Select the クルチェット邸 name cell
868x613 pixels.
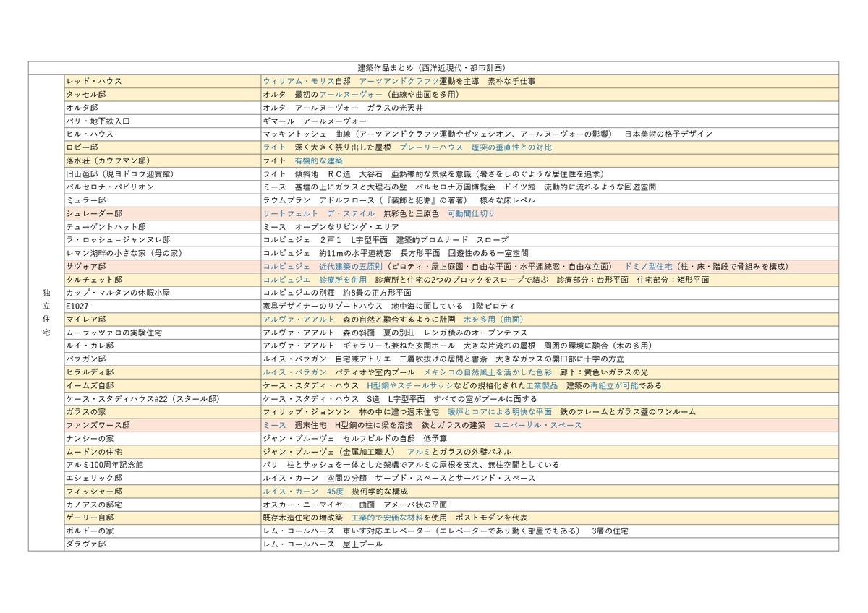(162, 279)
